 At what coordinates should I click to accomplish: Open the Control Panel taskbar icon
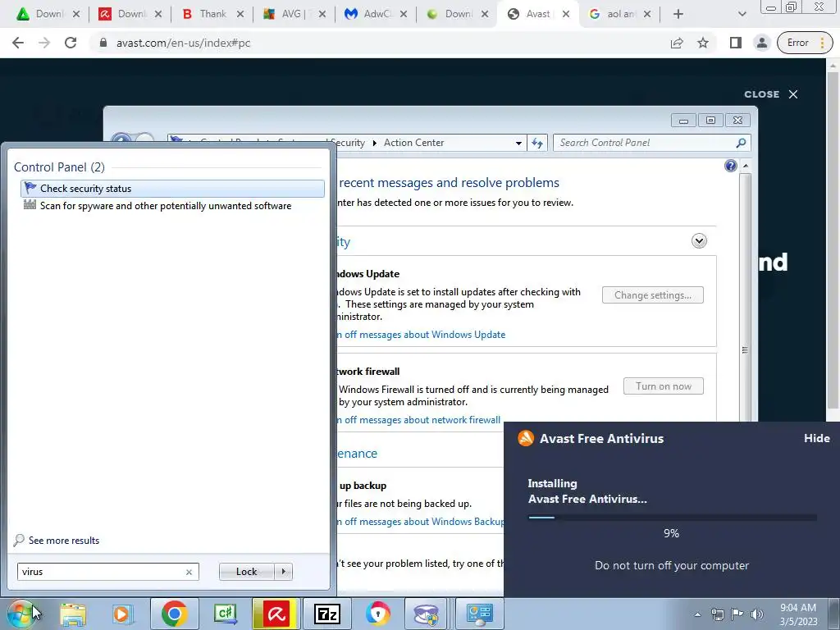pos(478,614)
